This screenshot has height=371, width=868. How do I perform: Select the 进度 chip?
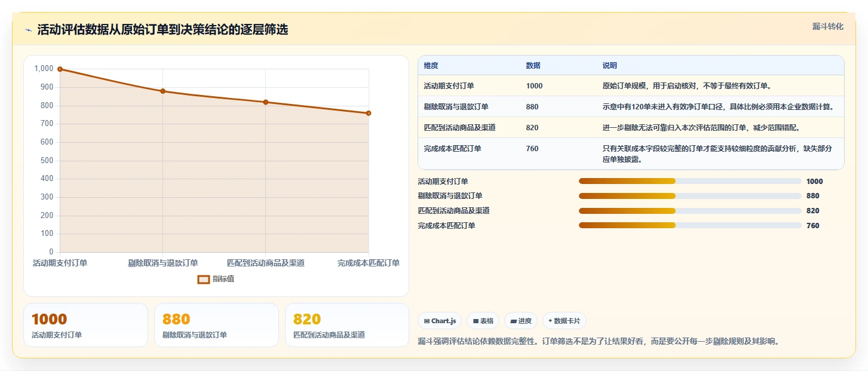click(x=521, y=321)
